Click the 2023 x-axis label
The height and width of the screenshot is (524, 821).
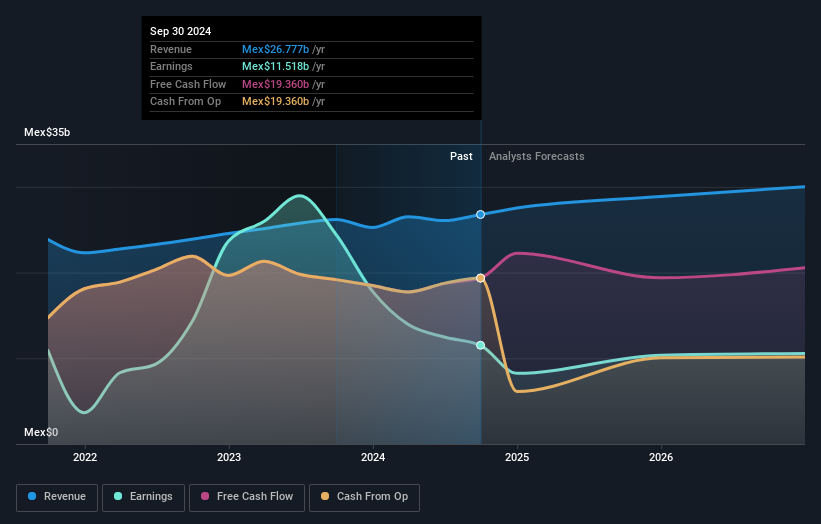[x=229, y=457]
